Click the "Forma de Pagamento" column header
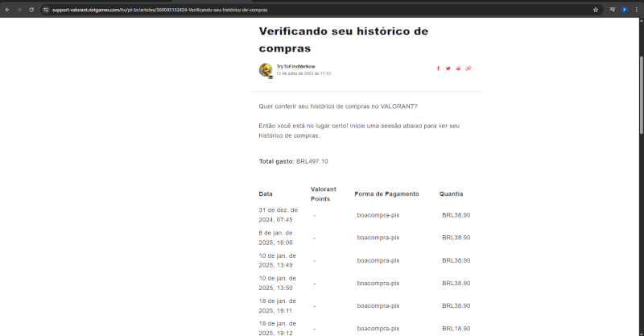This screenshot has width=644, height=336. point(386,193)
